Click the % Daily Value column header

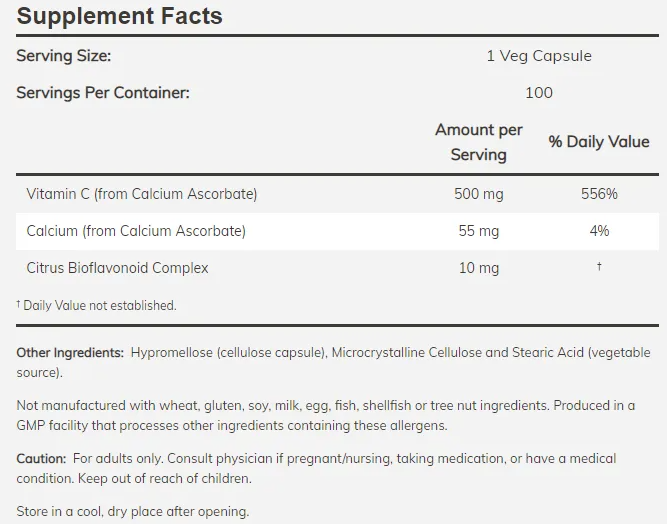599,142
